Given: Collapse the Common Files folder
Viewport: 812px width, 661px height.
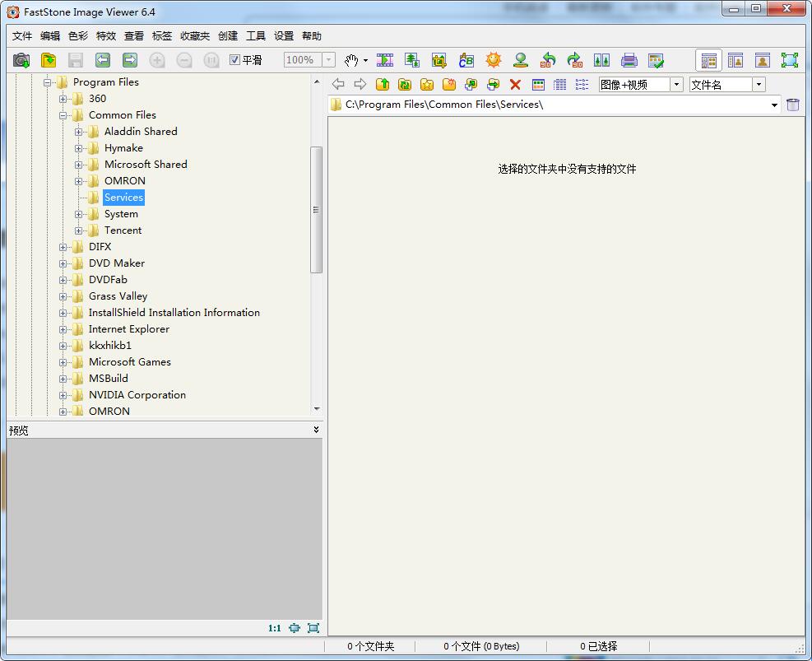Looking at the screenshot, I should (x=63, y=115).
